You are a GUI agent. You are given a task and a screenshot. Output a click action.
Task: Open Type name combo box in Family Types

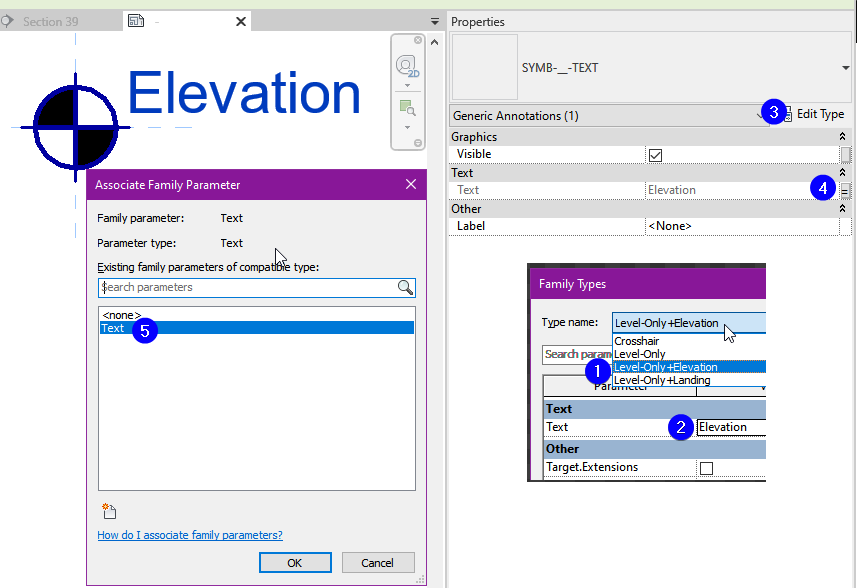click(x=689, y=323)
